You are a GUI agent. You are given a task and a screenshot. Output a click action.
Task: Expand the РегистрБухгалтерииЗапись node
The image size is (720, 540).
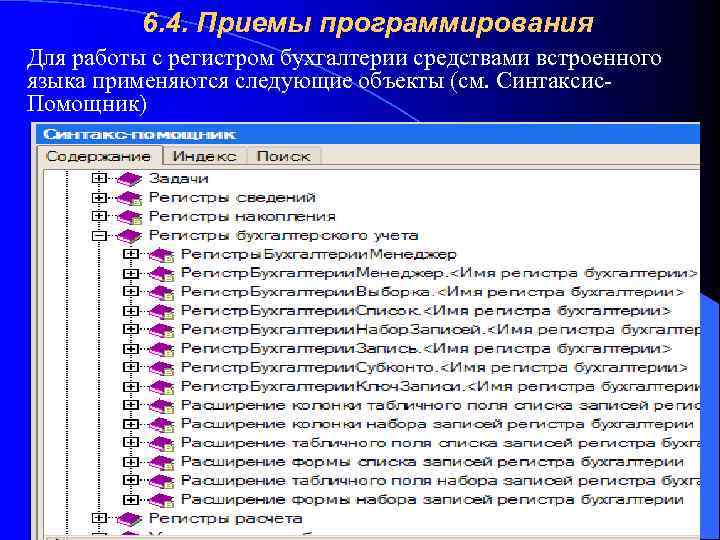click(131, 349)
